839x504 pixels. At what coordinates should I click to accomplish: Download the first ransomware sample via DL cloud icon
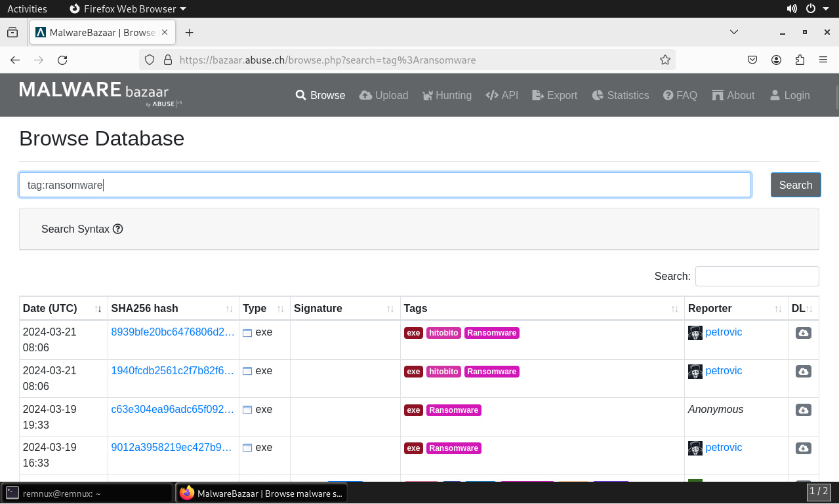coord(803,332)
